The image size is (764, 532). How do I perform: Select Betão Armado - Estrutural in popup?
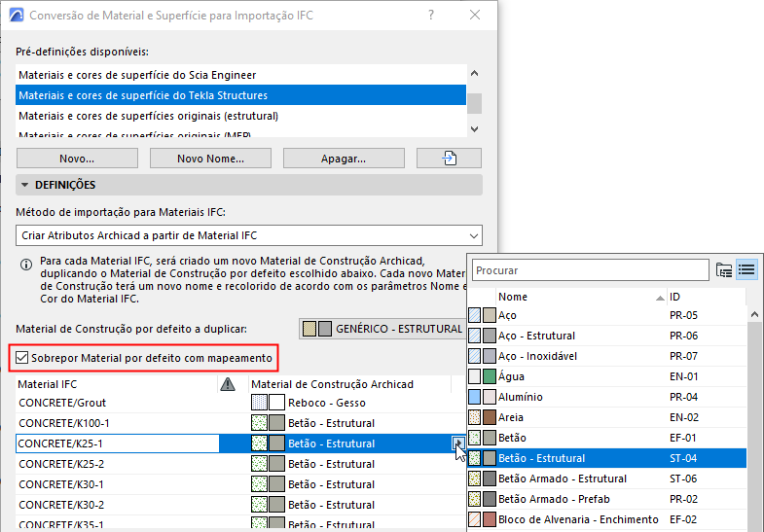[x=606, y=479]
